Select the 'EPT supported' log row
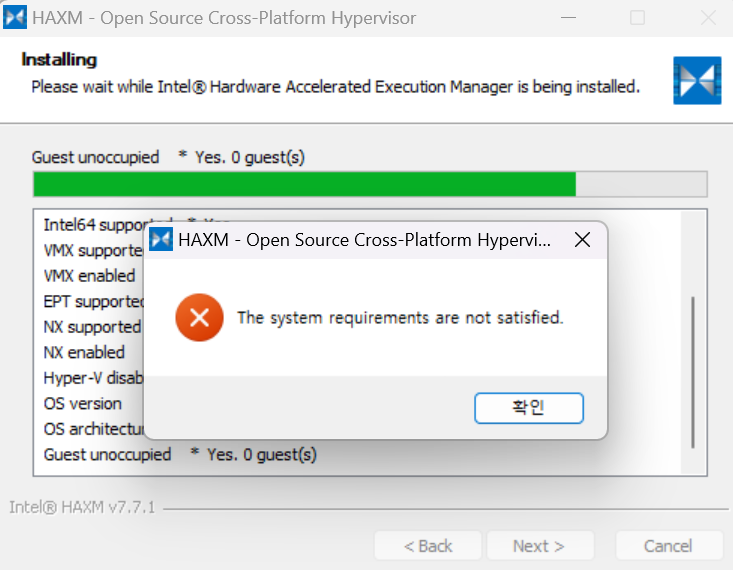This screenshot has width=733, height=570. [x=93, y=302]
